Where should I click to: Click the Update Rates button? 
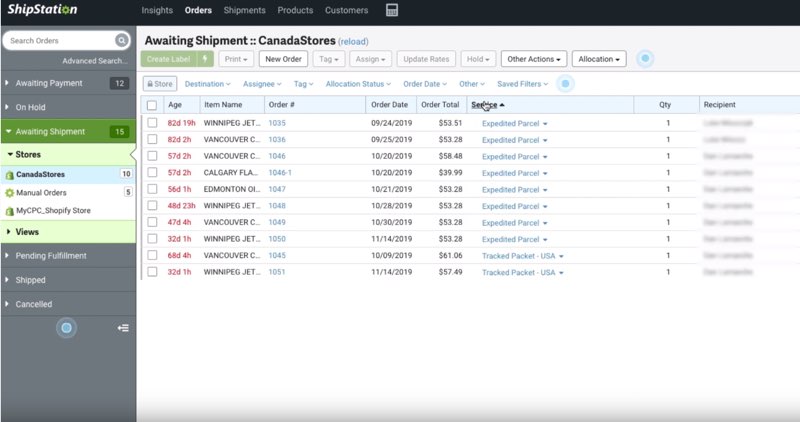(426, 59)
